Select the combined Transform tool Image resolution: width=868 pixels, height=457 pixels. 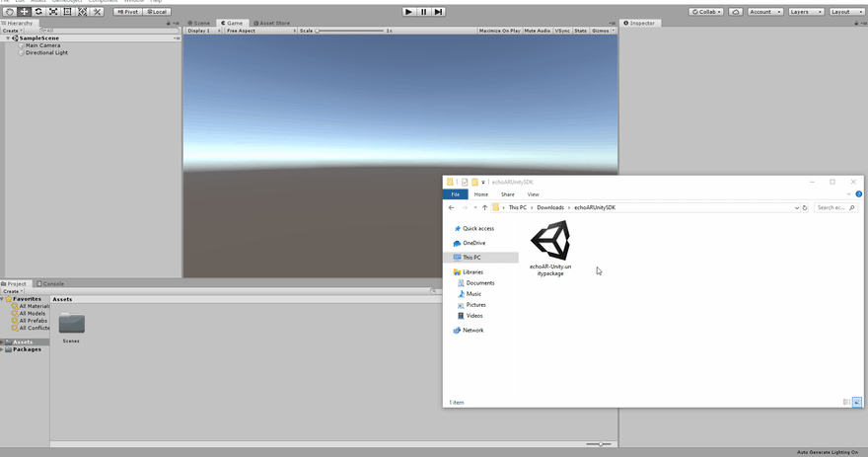coord(82,12)
